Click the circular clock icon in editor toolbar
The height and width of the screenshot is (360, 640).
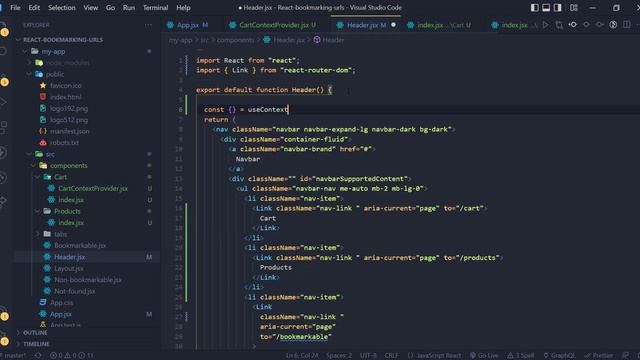613,25
